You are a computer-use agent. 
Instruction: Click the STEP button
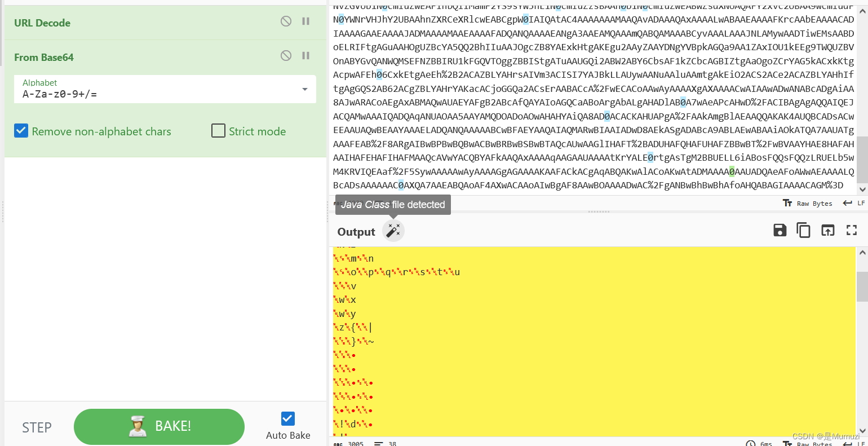click(37, 427)
